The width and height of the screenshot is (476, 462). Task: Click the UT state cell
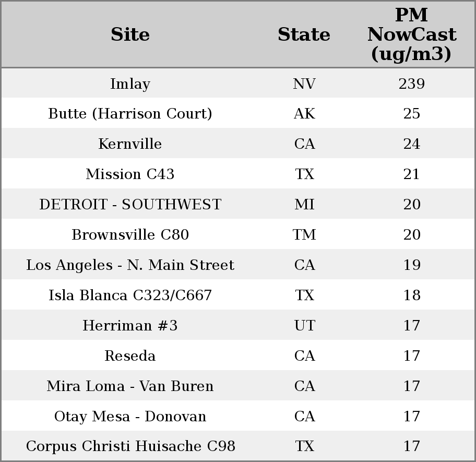point(304,326)
